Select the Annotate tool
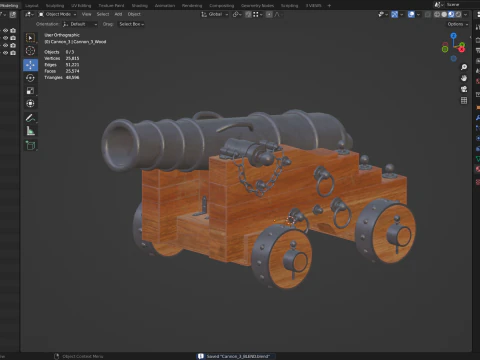Screen dimensions: 480x360 (30, 118)
